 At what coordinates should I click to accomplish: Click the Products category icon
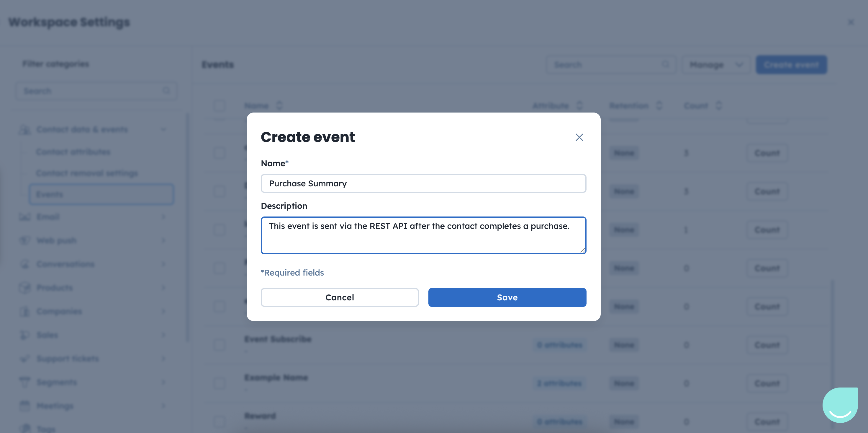click(25, 288)
